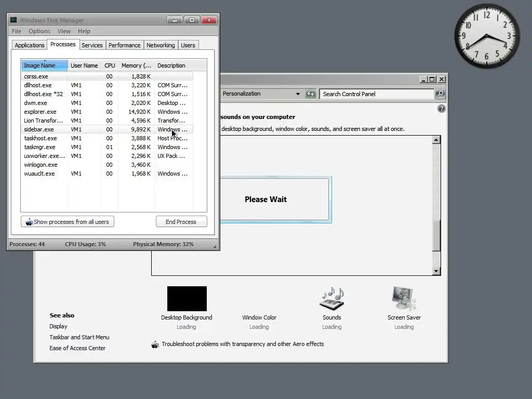Select the dllhost.exe *32 process row
The height and width of the screenshot is (399, 532).
click(x=107, y=94)
